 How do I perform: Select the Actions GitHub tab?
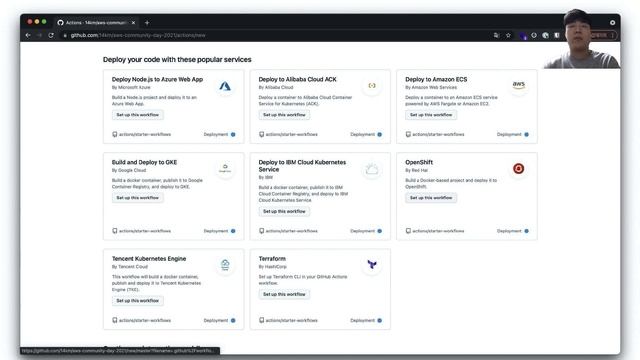tap(96, 22)
